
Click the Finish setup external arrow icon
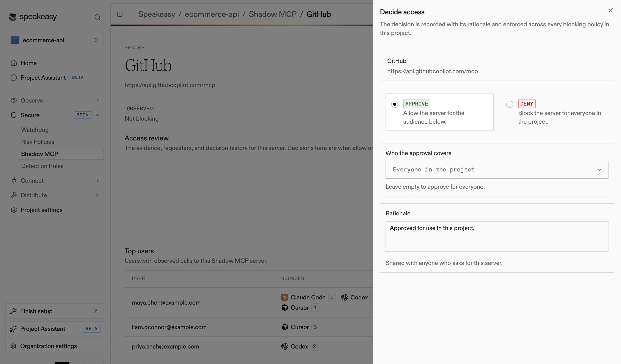coord(96,311)
